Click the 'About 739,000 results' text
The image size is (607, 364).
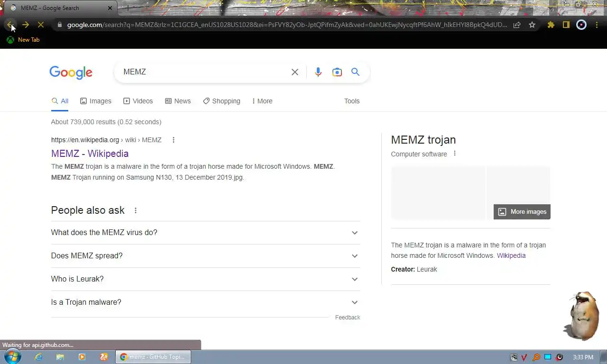tap(106, 122)
